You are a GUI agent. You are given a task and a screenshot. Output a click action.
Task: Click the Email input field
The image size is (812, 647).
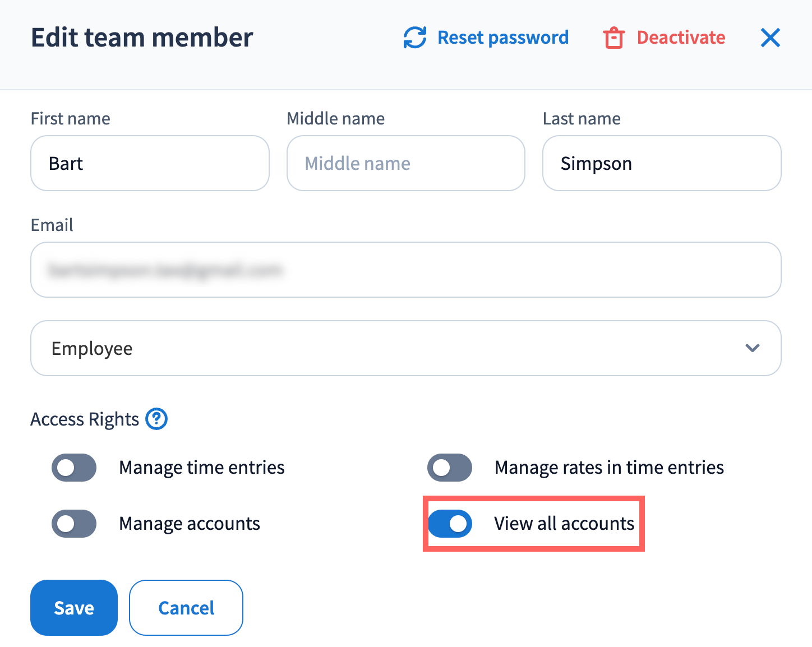coord(405,270)
